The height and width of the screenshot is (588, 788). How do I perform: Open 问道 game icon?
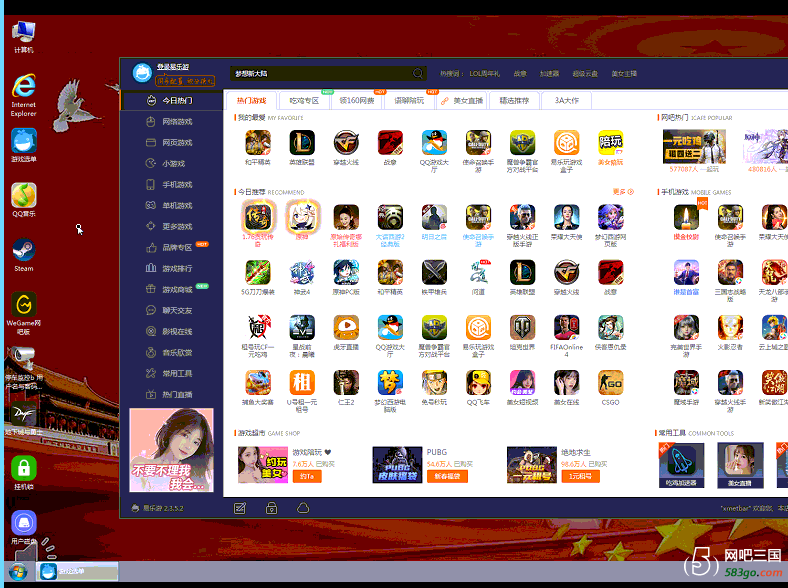(478, 272)
